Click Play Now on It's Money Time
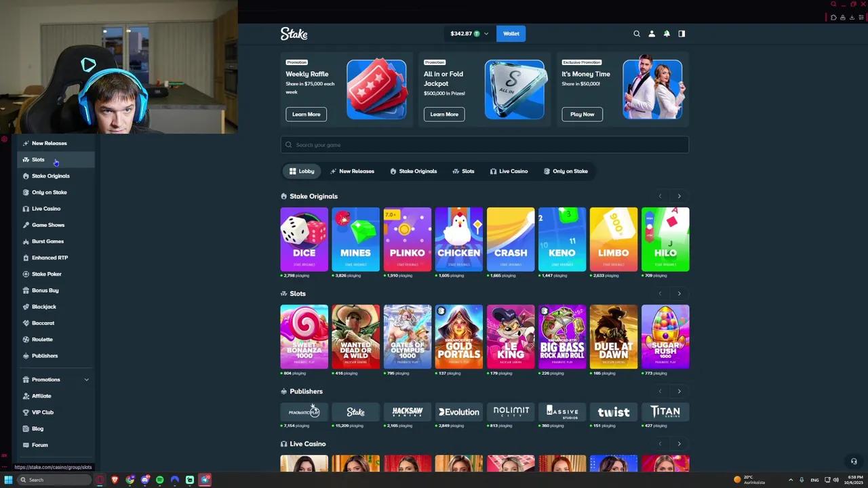This screenshot has width=868, height=488. pyautogui.click(x=583, y=115)
